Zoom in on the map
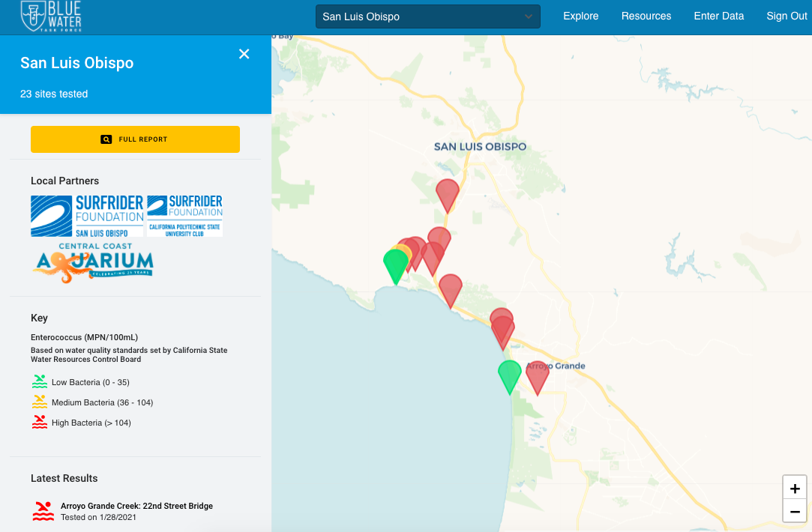The width and height of the screenshot is (812, 532). (795, 489)
